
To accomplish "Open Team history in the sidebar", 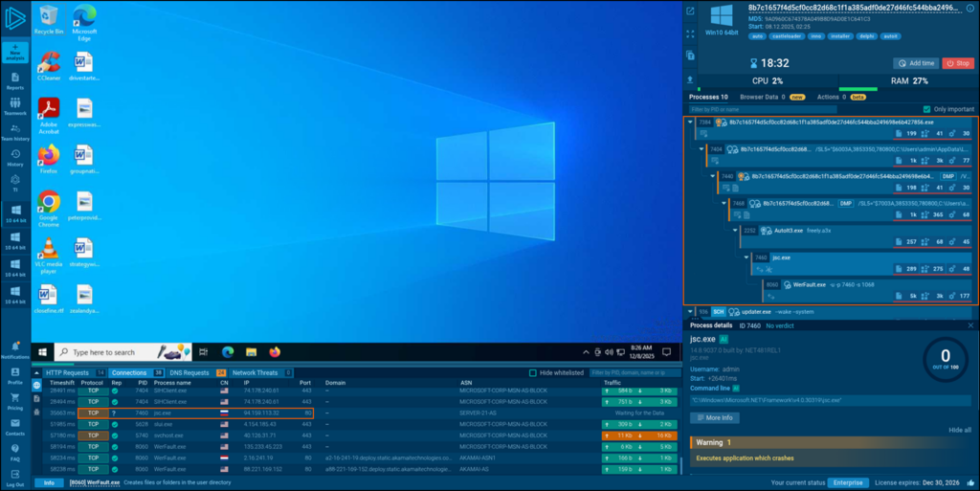I will coord(14,131).
